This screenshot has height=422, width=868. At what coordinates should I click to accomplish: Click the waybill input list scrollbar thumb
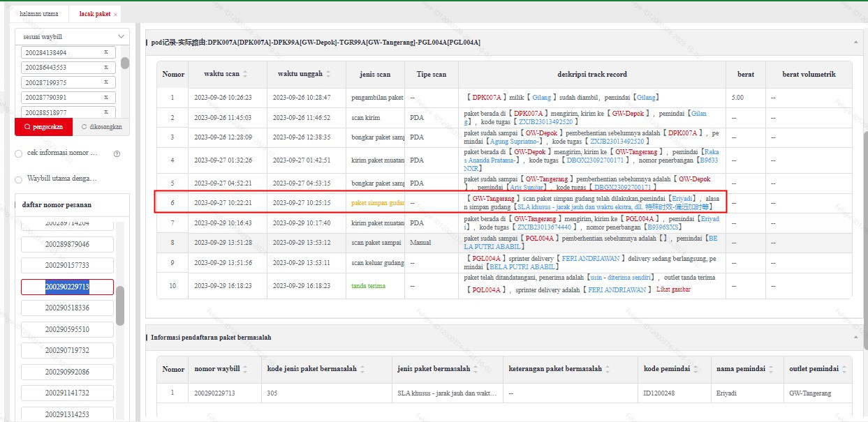tap(125, 63)
